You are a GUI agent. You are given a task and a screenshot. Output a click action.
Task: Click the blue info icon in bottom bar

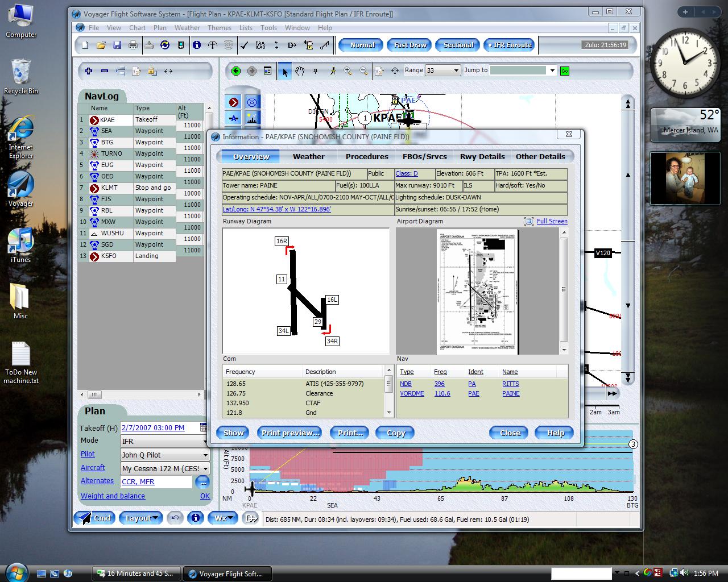tap(196, 518)
